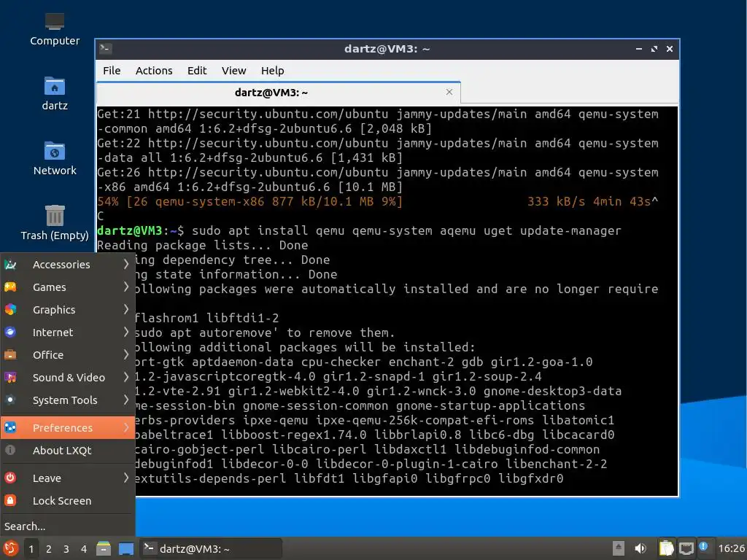The width and height of the screenshot is (747, 560).
Task: Switch to workspace 2
Action: [49, 549]
